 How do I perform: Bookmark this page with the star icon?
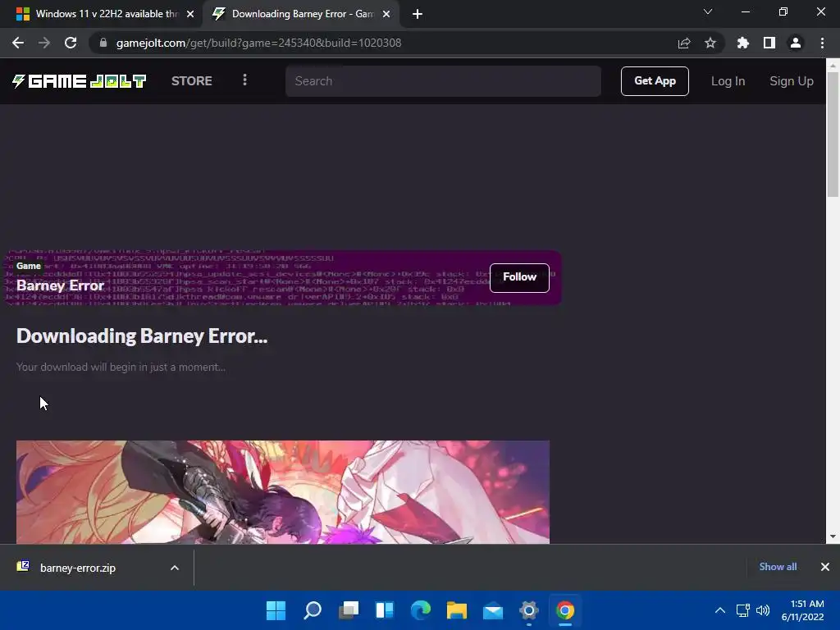click(x=710, y=43)
